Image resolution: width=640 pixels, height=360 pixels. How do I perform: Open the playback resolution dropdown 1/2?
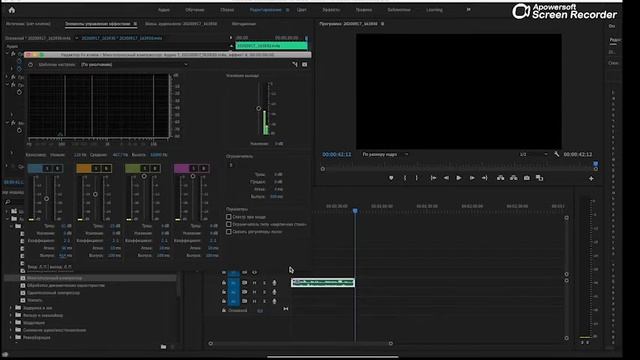tap(533, 154)
